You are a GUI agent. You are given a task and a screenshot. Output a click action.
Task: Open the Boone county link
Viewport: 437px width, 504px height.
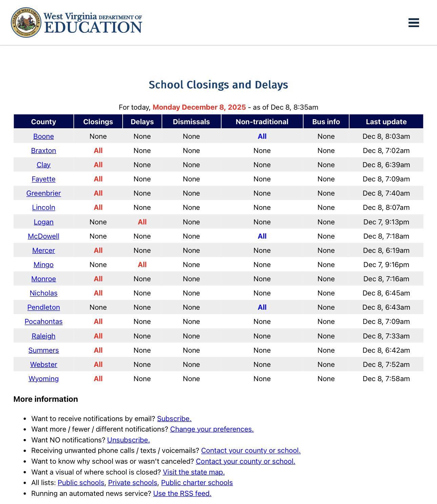[43, 136]
